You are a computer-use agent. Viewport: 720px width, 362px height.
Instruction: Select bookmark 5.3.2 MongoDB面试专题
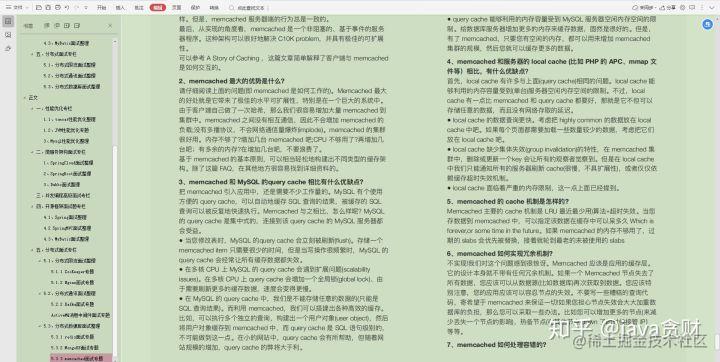(74, 348)
